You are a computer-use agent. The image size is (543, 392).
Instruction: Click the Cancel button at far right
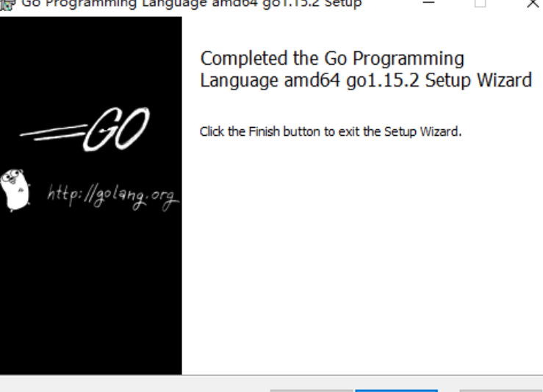501,391
